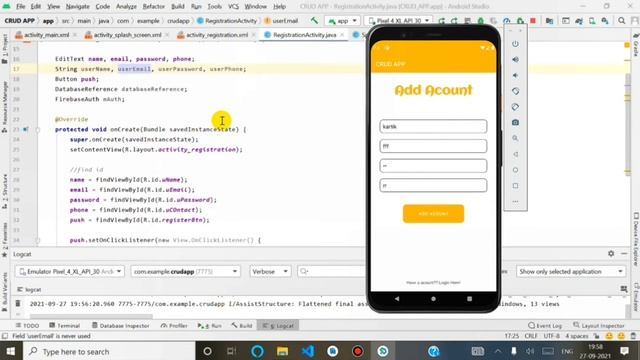The height and width of the screenshot is (360, 640).
Task: Click emulator Zoom magnifier icon
Action: (x=516, y=138)
